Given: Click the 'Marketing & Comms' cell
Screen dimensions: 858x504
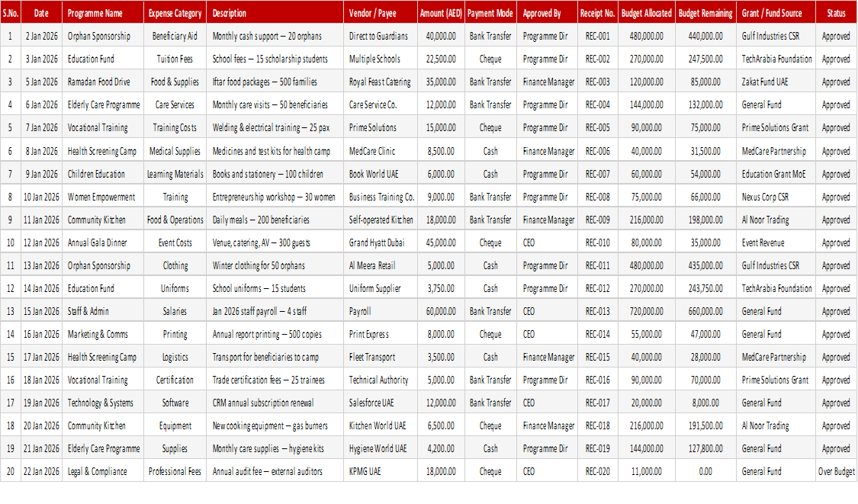Looking at the screenshot, I should pyautogui.click(x=102, y=335).
